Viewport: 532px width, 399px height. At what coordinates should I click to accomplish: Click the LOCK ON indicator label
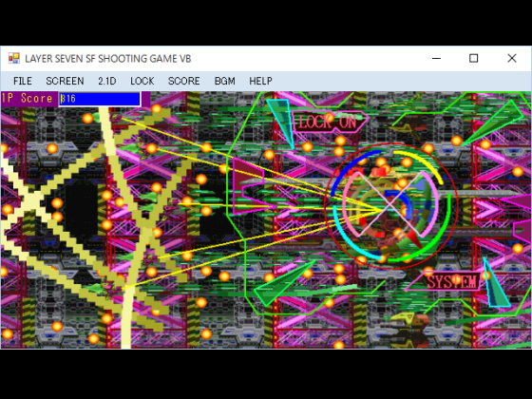pos(328,122)
